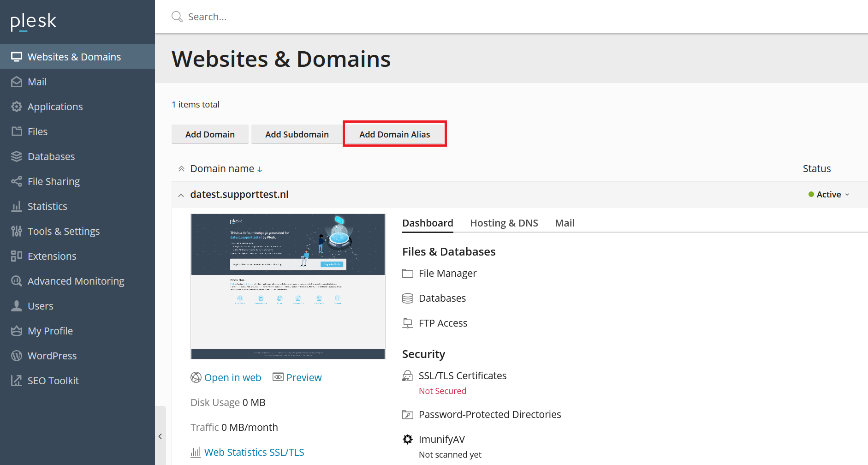
Task: Click the Add Domain Alias button
Action: click(395, 134)
